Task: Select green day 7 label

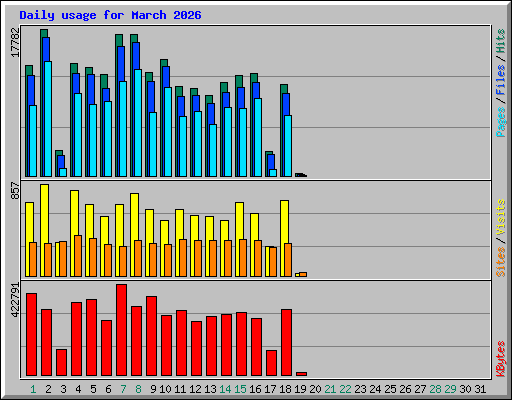Action: pos(123,389)
